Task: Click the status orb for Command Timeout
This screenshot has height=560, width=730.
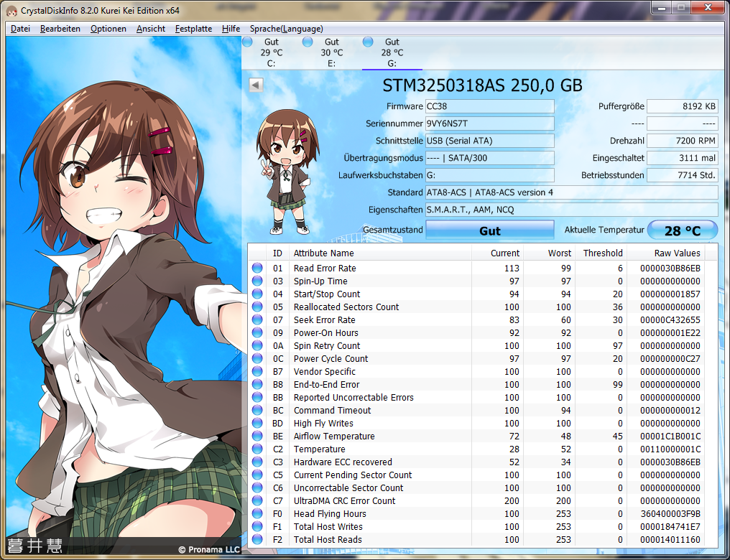Action: 257,410
